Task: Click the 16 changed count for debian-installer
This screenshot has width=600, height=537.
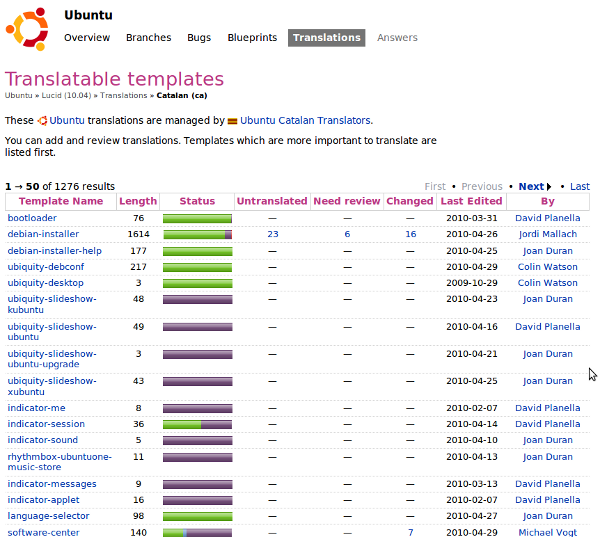Action: click(411, 234)
